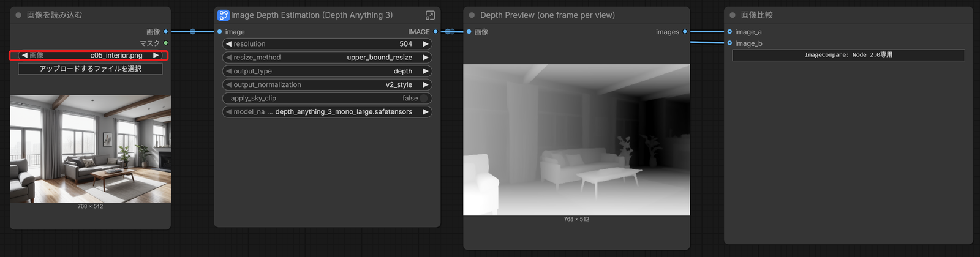
Task: Toggle apply_sky_clip switch
Action: click(424, 99)
